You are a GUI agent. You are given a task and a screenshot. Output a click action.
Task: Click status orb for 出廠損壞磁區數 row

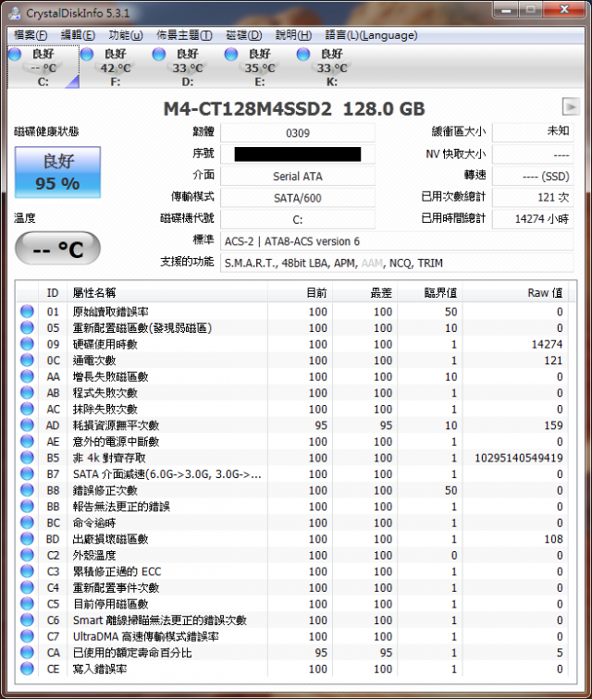[27, 538]
